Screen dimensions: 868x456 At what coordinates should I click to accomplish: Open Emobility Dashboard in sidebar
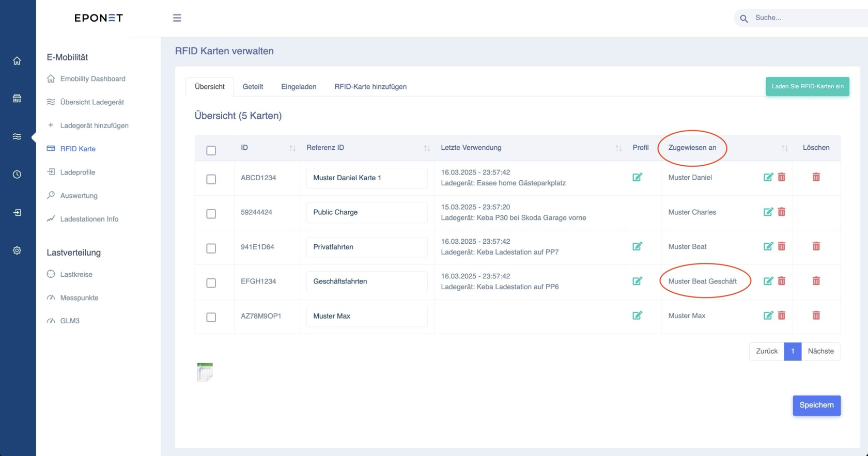(92, 79)
